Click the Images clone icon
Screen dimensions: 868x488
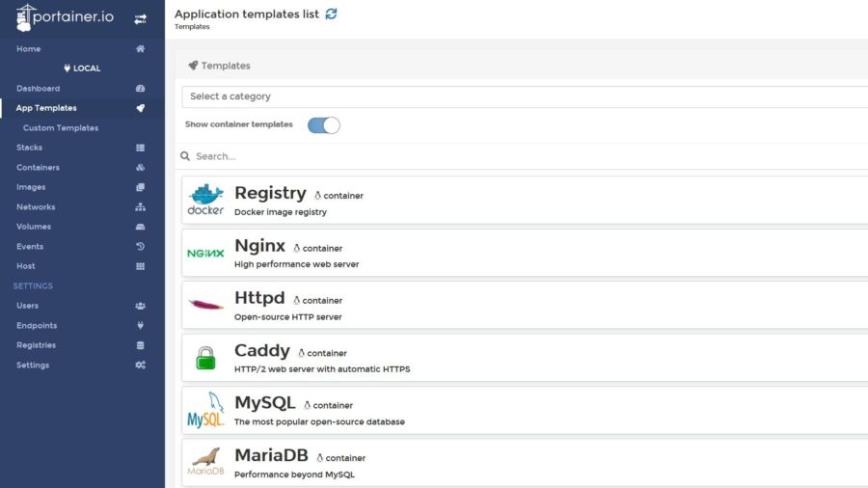(x=141, y=187)
